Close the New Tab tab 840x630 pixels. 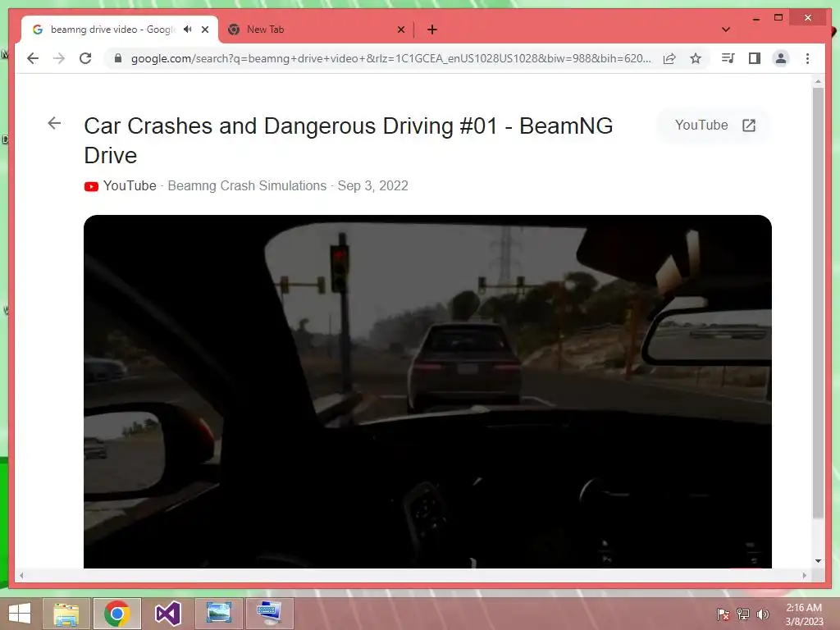click(400, 30)
